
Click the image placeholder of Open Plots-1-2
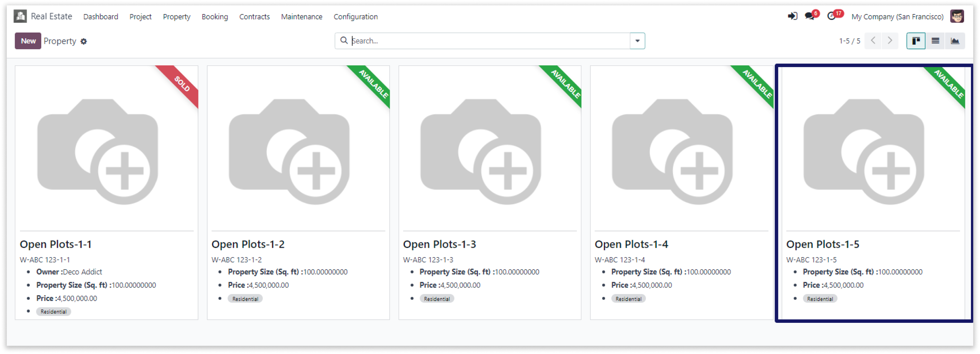click(289, 152)
